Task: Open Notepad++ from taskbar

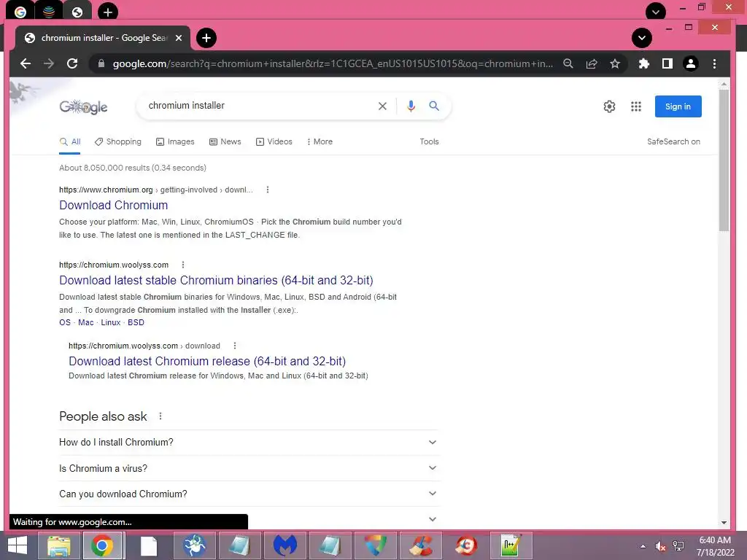Action: 511,545
